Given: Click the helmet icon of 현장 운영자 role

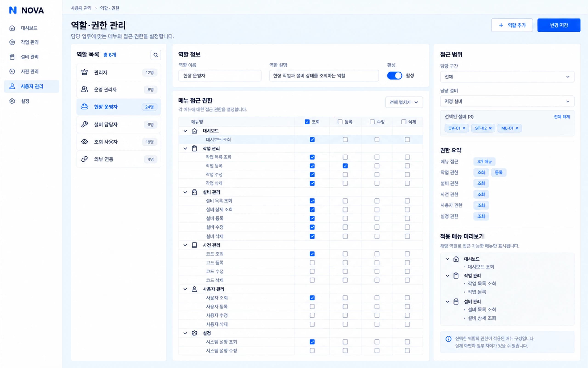Looking at the screenshot, I should point(84,106).
